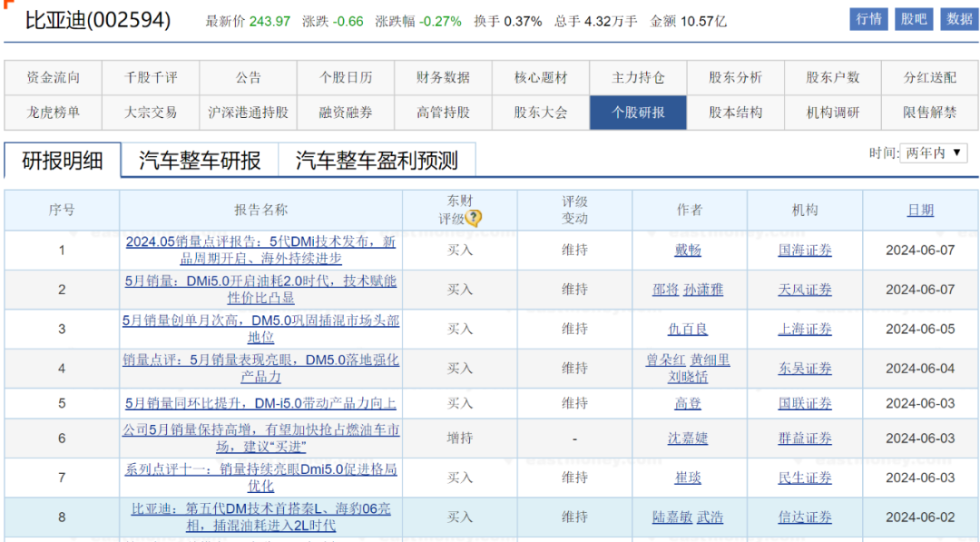
Task: Open institution link 国联证券
Action: point(805,403)
